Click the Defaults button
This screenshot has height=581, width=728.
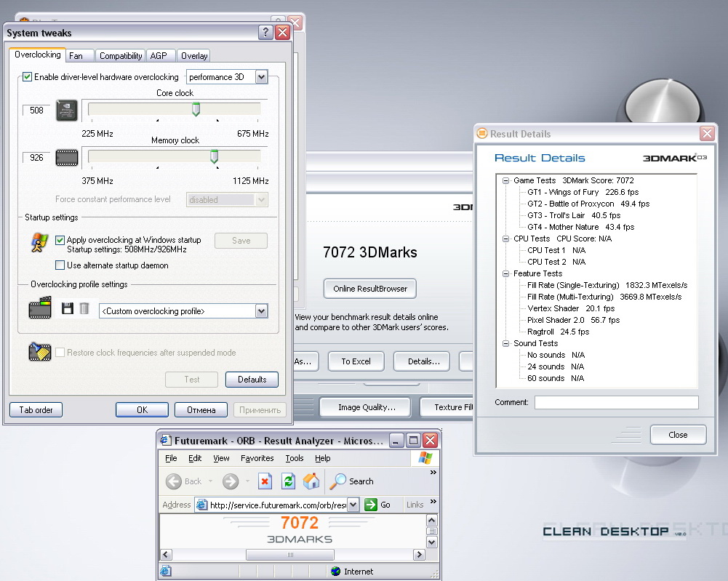[x=252, y=379]
